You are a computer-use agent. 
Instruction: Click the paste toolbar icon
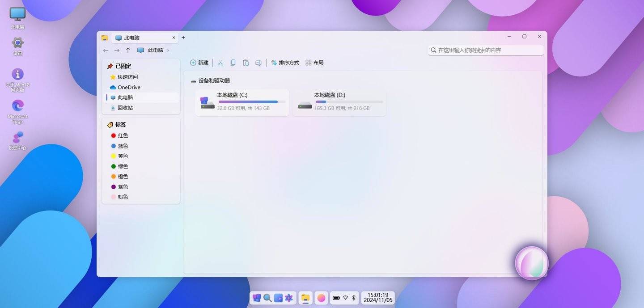(246, 63)
